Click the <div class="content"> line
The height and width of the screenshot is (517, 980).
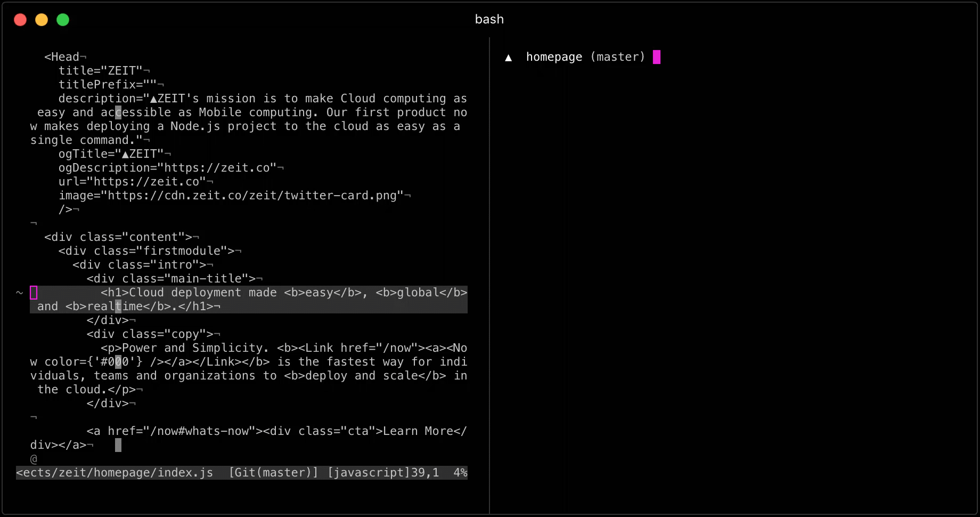(121, 237)
